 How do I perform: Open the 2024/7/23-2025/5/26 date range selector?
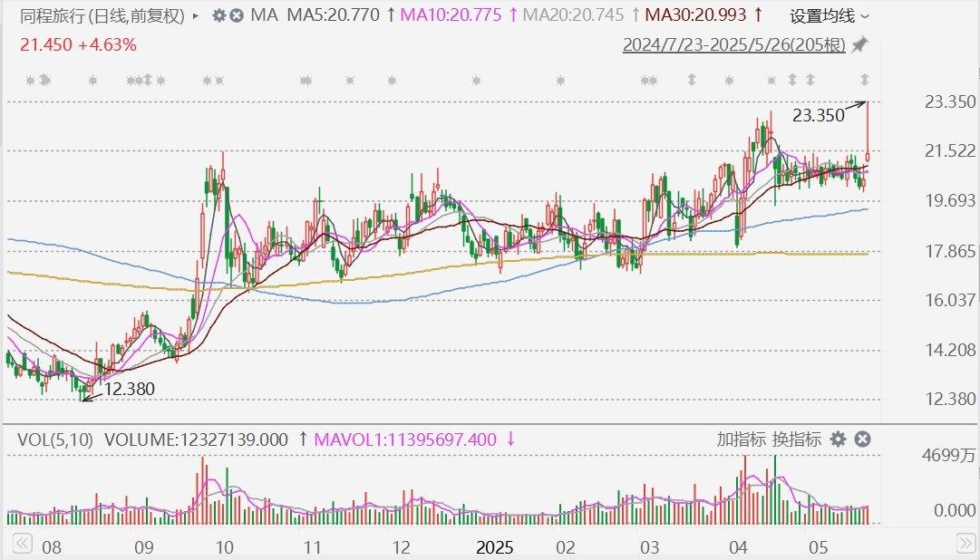click(x=733, y=44)
